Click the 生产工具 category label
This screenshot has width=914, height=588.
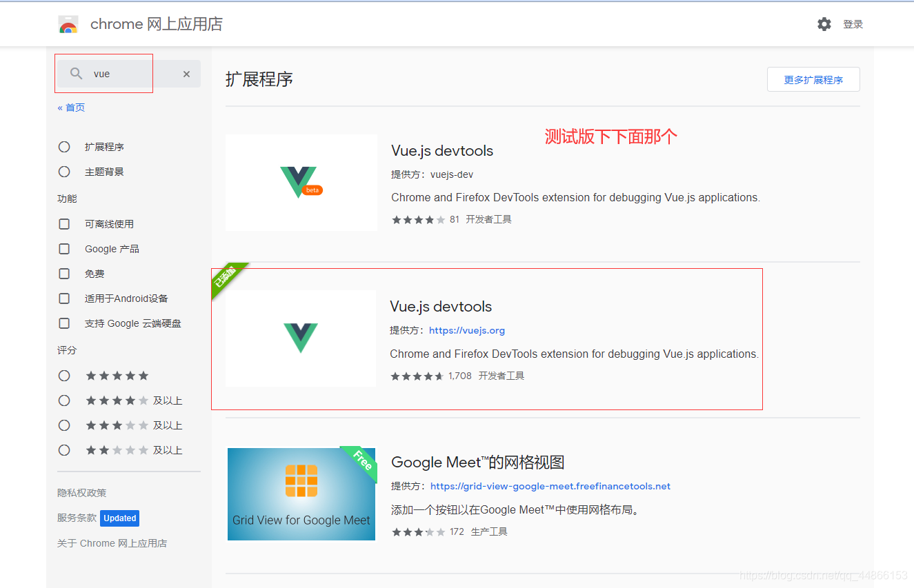pos(489,531)
